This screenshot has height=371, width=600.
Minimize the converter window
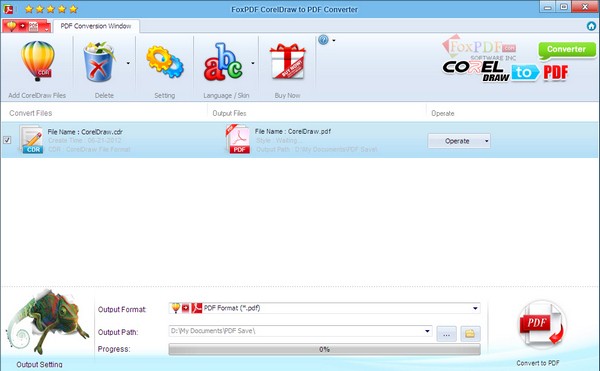click(548, 7)
